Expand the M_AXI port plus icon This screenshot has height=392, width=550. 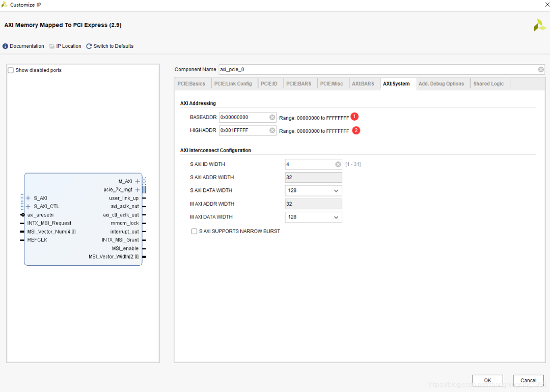(x=137, y=181)
